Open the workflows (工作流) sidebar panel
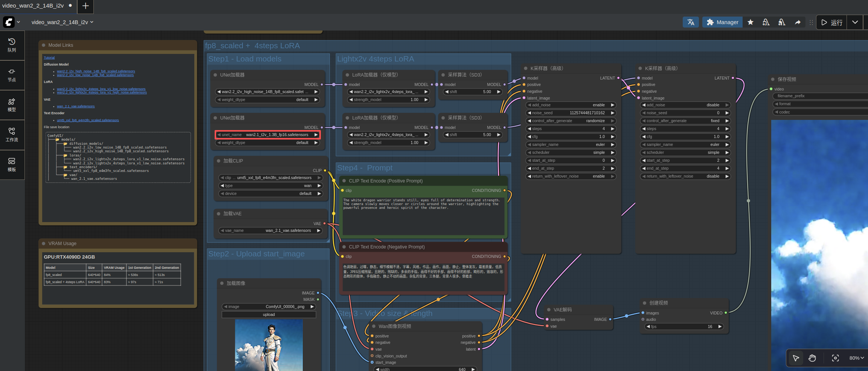 [12, 135]
